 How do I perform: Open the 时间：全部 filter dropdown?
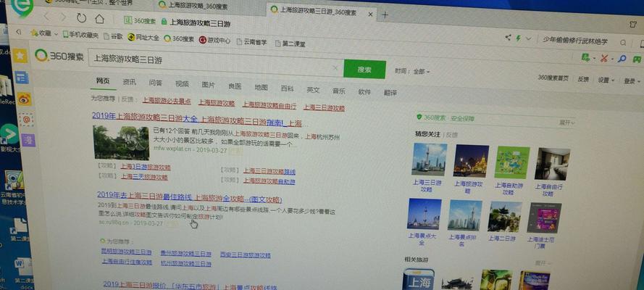[x=413, y=72]
